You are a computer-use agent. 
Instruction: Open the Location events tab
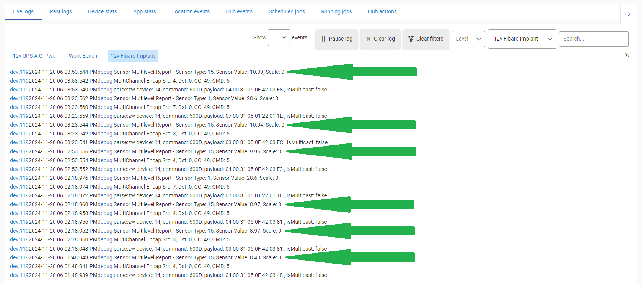pos(191,11)
